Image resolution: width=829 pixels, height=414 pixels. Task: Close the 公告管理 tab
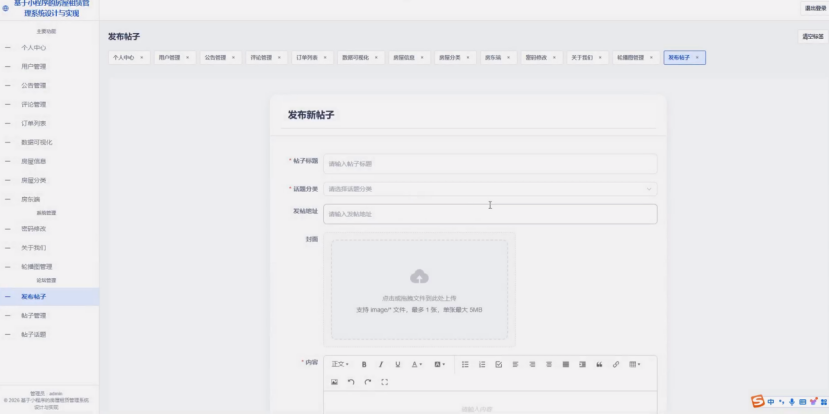point(233,58)
